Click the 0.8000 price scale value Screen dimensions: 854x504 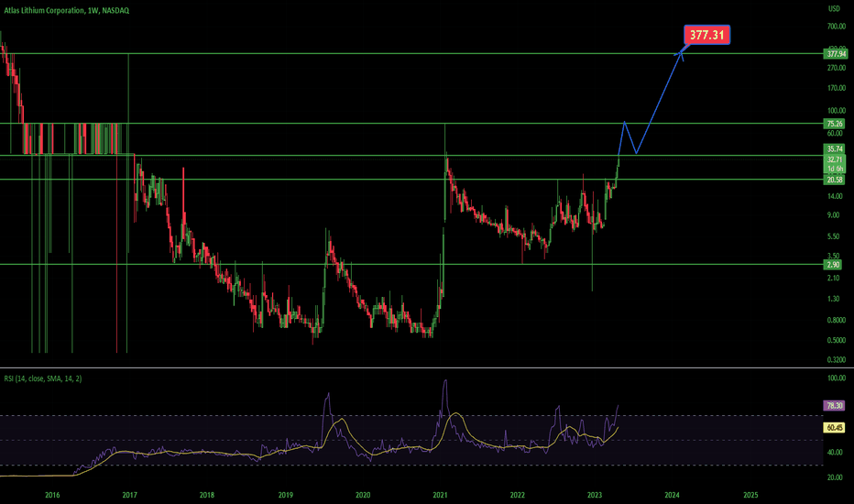click(836, 320)
